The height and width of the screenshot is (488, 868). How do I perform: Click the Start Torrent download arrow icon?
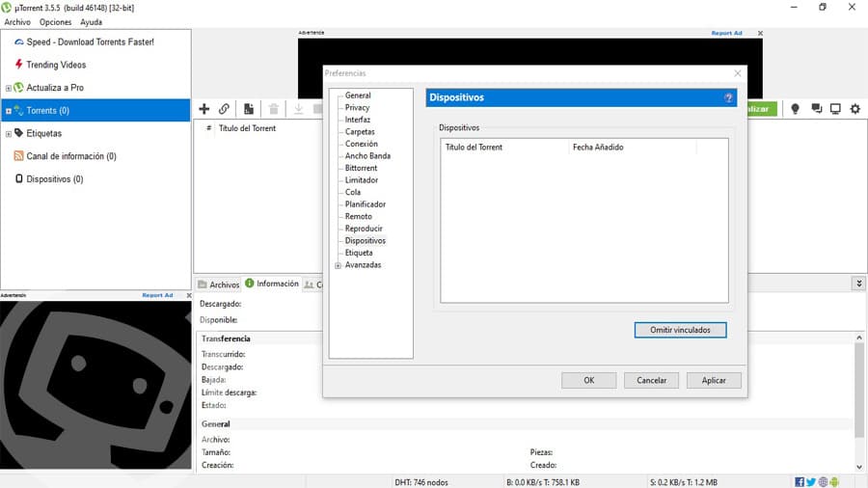pyautogui.click(x=298, y=109)
